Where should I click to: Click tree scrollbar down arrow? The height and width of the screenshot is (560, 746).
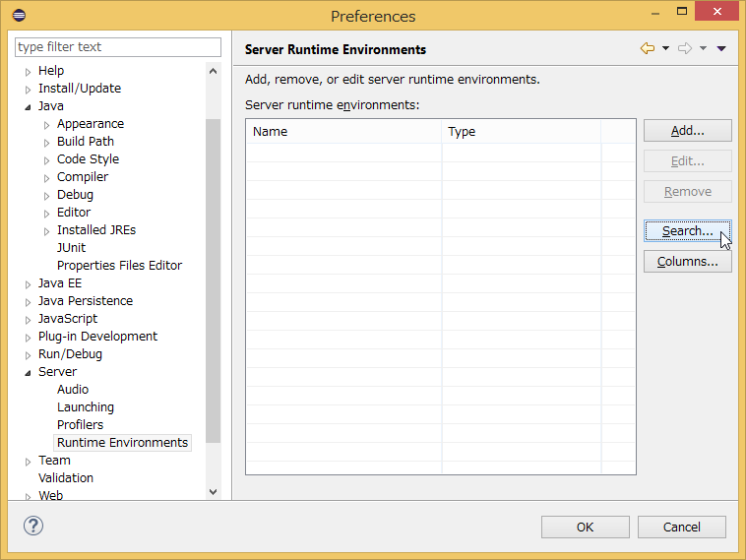click(x=214, y=491)
